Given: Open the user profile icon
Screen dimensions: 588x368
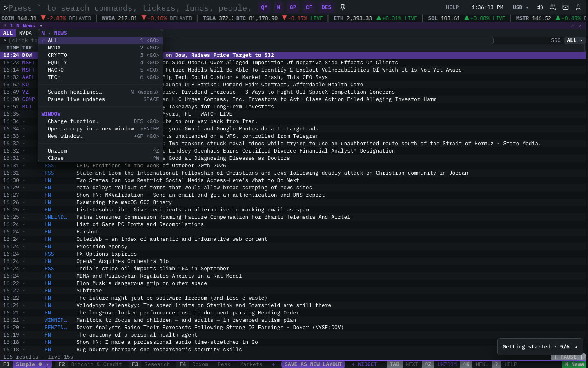Looking at the screenshot, I should tap(578, 7).
